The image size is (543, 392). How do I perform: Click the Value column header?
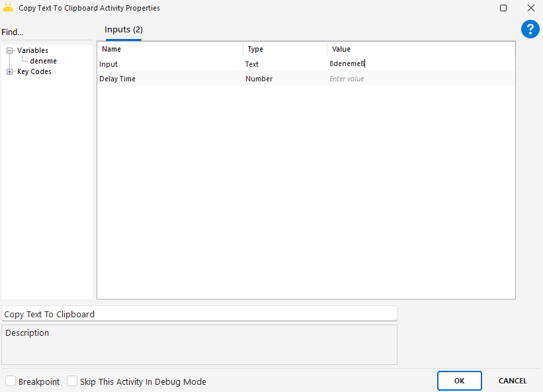click(x=341, y=49)
